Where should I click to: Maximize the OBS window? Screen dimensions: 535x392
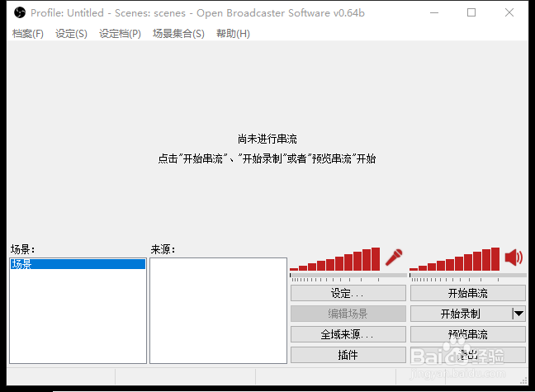[471, 13]
